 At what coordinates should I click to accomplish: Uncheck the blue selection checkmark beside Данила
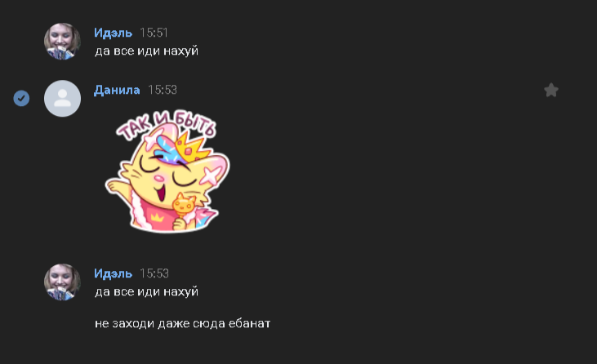coord(21,98)
